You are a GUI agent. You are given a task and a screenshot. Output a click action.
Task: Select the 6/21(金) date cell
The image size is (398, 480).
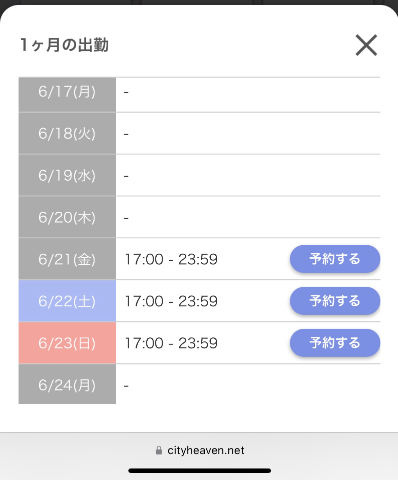click(x=67, y=259)
